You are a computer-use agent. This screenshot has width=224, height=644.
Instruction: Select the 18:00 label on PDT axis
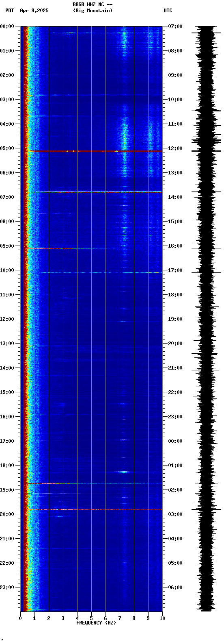pos(7,466)
